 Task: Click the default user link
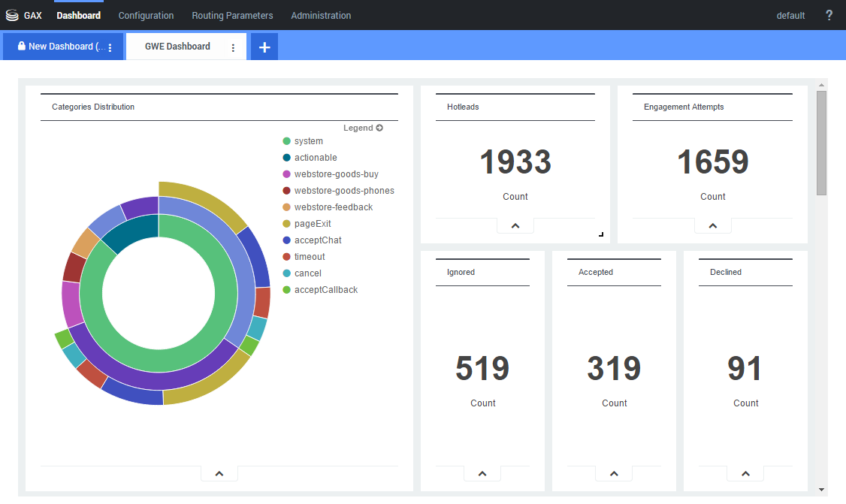(x=790, y=15)
